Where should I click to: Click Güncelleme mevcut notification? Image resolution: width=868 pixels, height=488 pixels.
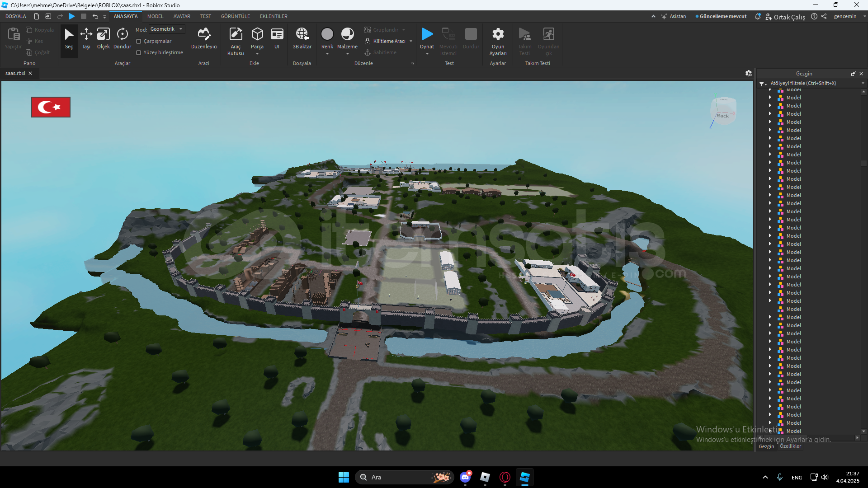pyautogui.click(x=722, y=16)
